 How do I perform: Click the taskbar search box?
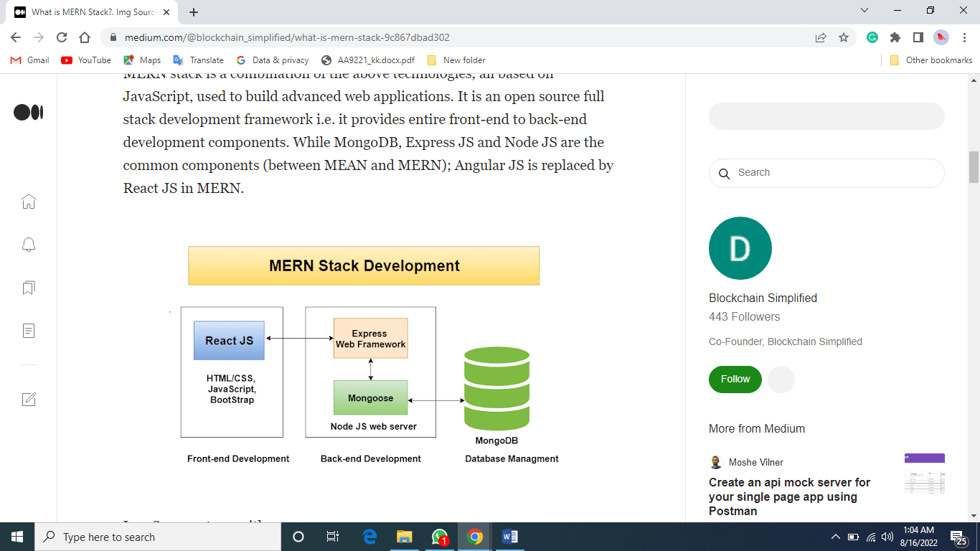(158, 537)
